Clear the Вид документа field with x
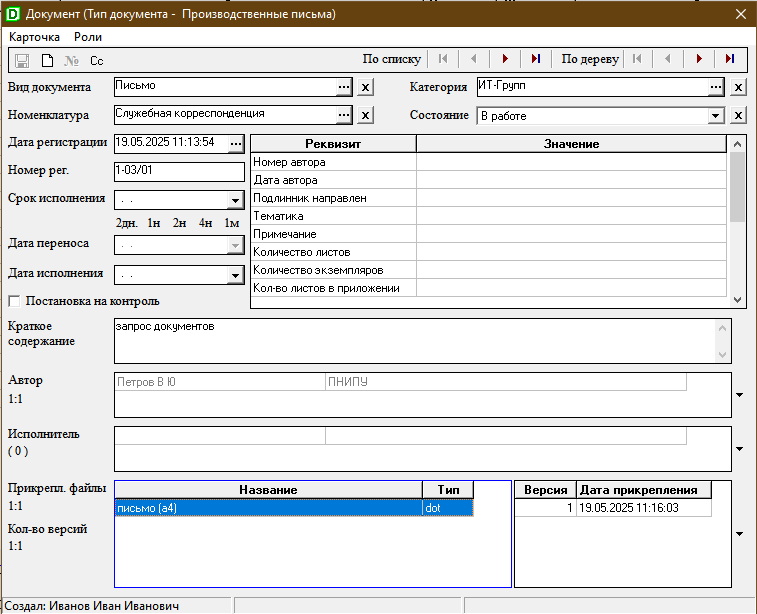Screen dimensions: 757x614 coord(365,88)
